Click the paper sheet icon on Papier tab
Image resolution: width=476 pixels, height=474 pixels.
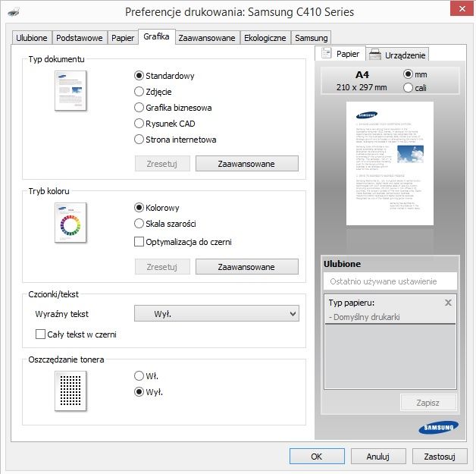pyautogui.click(x=327, y=53)
